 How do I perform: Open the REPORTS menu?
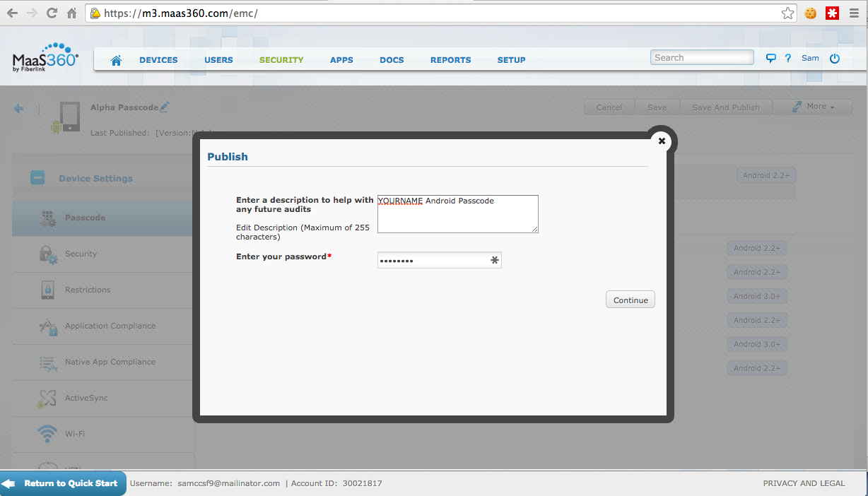(x=450, y=60)
